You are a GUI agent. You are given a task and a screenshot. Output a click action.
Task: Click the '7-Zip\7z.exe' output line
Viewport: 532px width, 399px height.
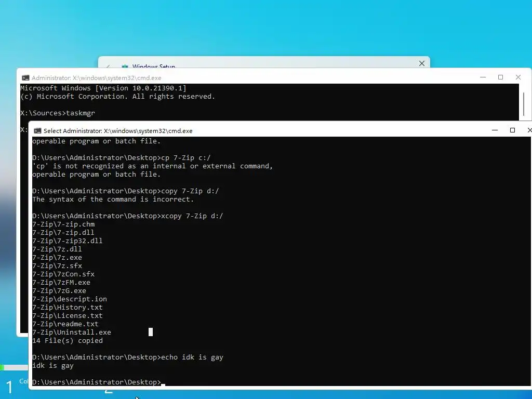click(x=57, y=258)
